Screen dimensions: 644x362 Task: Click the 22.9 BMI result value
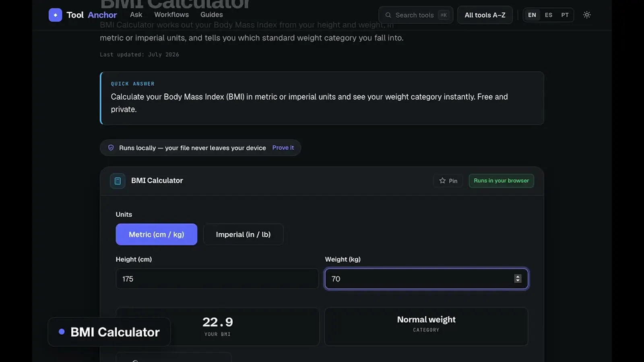[218, 322]
